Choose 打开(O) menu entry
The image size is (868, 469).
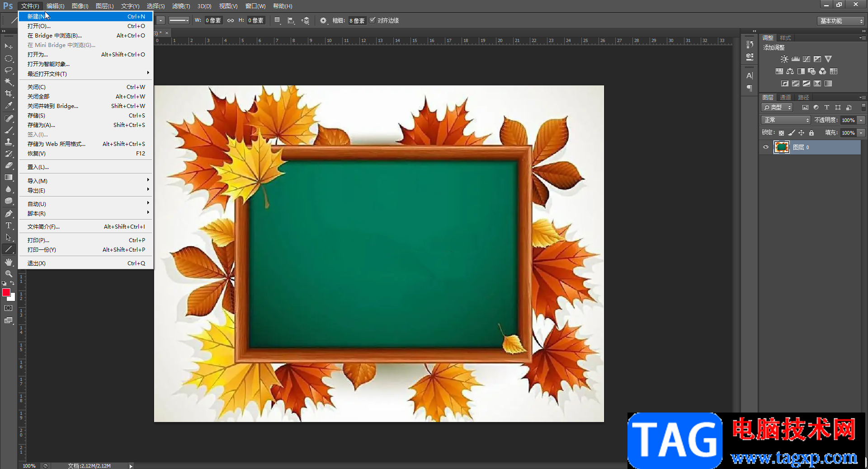coord(86,26)
